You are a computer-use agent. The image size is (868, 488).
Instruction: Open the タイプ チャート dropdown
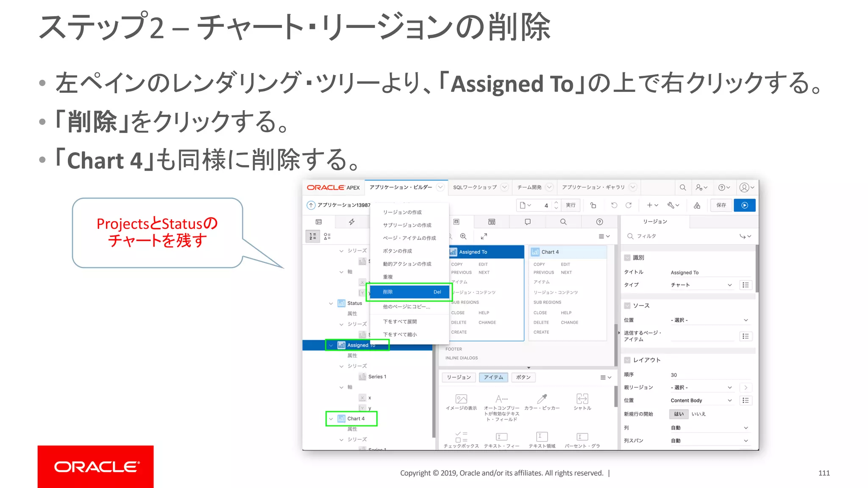coord(701,285)
